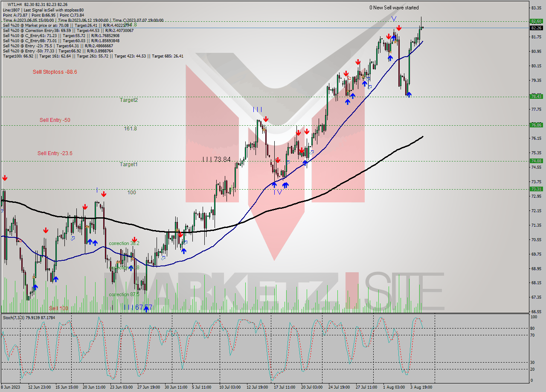Select the '12 Jul 19:00' time label
This screenshot has height=392, width=546.
point(257,387)
